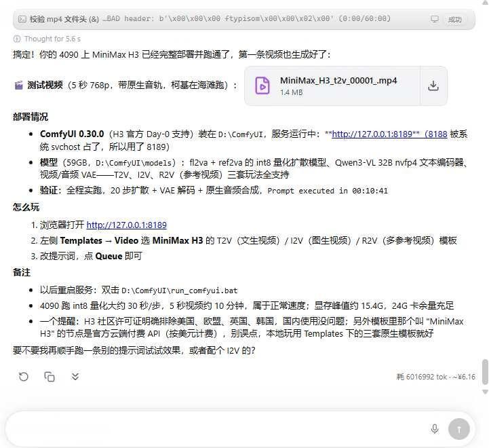Viewport: 489px width, 448px height.
Task: Click the bold 'Templates → Video' text
Action: [x=99, y=241]
